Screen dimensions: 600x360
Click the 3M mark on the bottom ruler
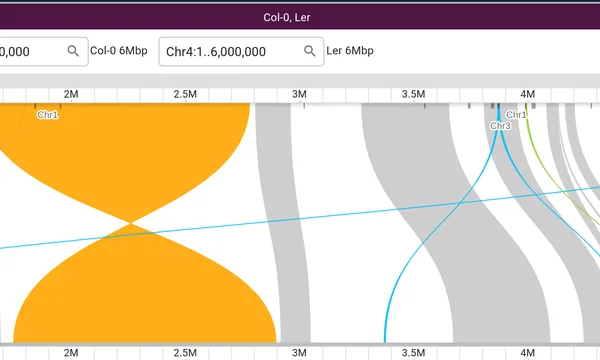tap(299, 353)
